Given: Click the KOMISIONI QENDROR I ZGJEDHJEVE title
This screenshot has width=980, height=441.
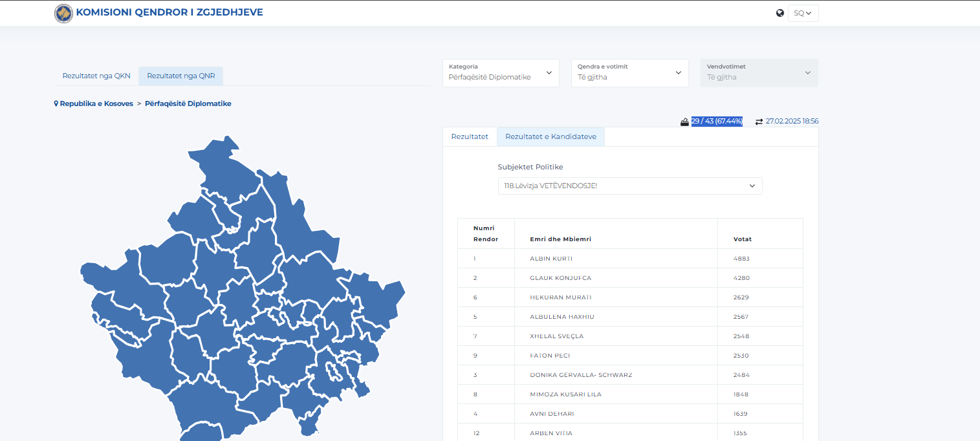Looking at the screenshot, I should [x=169, y=12].
